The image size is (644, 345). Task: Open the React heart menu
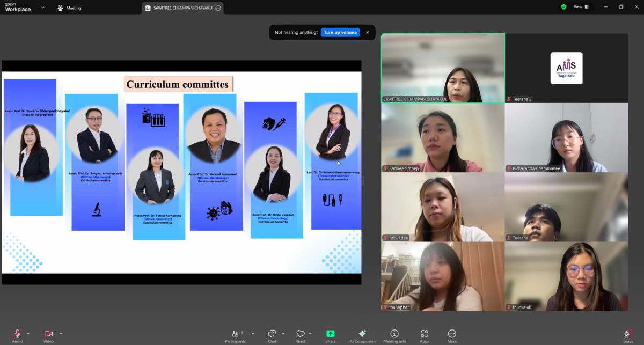[301, 336]
